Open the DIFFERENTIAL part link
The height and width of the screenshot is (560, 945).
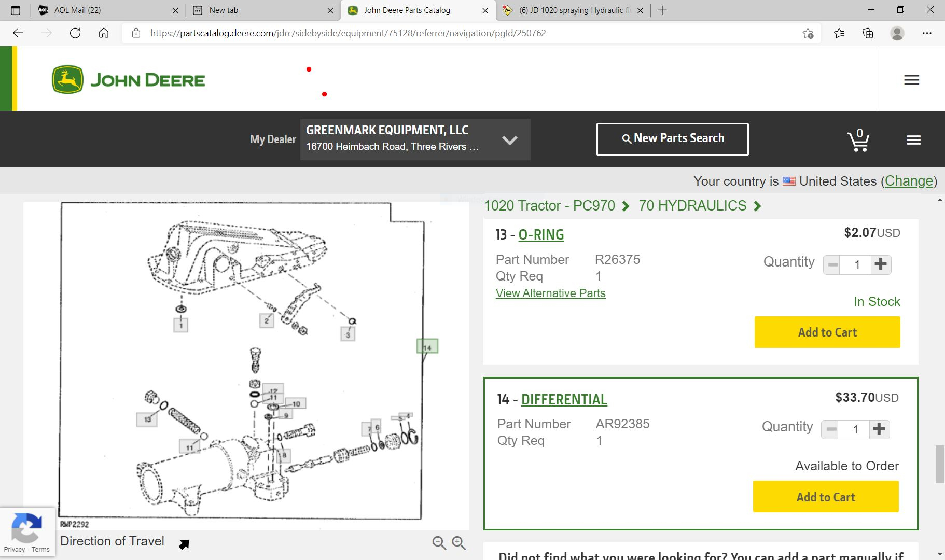pyautogui.click(x=564, y=400)
